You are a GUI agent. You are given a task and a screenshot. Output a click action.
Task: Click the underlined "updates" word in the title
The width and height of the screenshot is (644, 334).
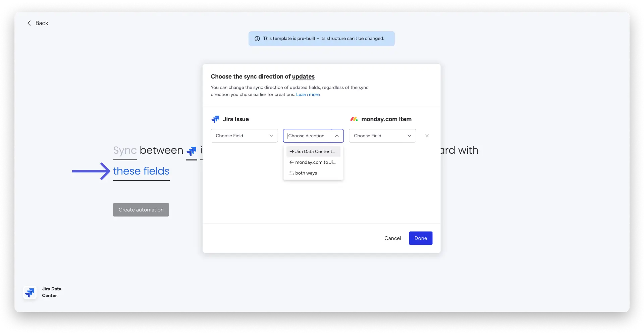pyautogui.click(x=303, y=77)
